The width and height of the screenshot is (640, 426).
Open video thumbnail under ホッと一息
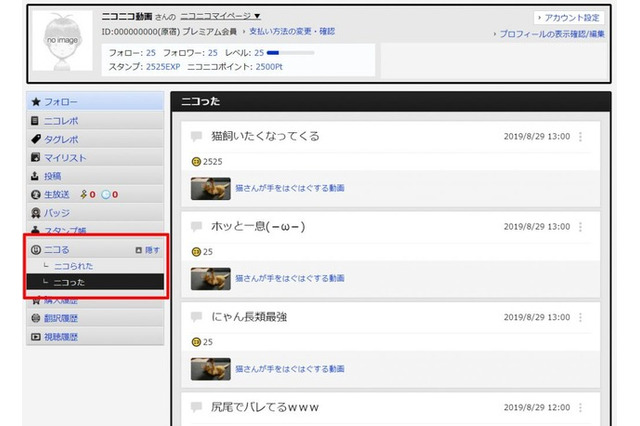tap(211, 279)
